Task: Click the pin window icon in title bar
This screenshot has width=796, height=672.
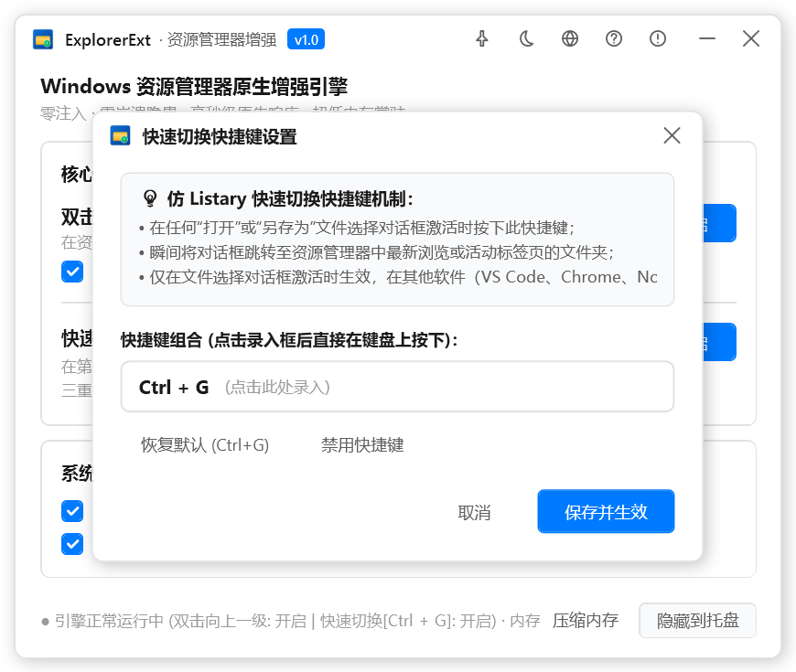Action: (x=482, y=39)
